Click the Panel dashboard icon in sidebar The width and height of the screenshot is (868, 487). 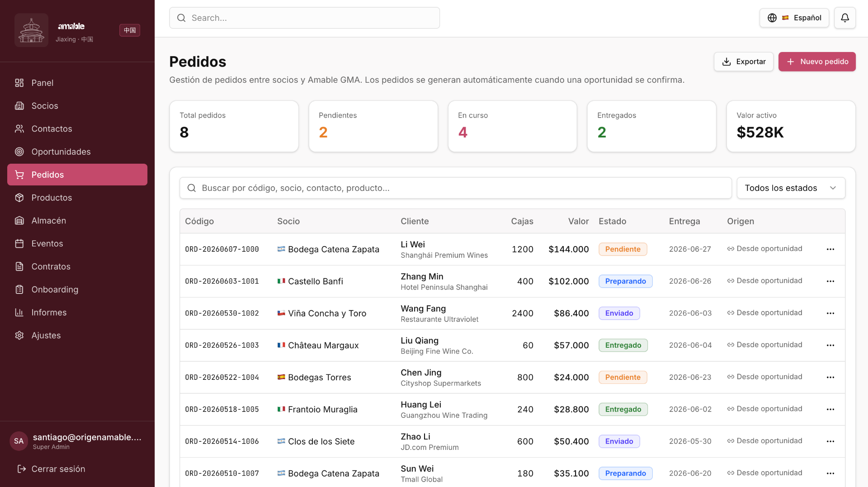pos(19,83)
